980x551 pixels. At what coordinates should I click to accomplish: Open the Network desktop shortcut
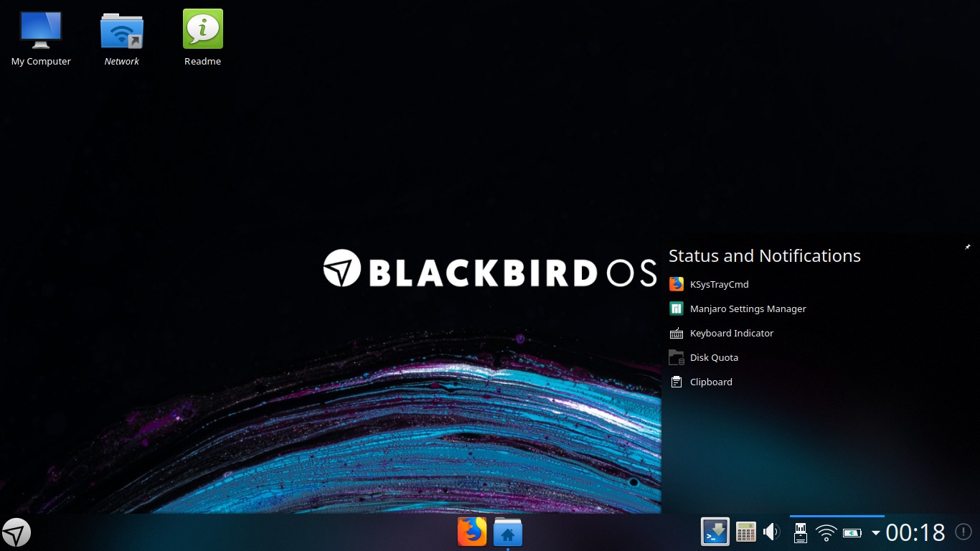[121, 39]
